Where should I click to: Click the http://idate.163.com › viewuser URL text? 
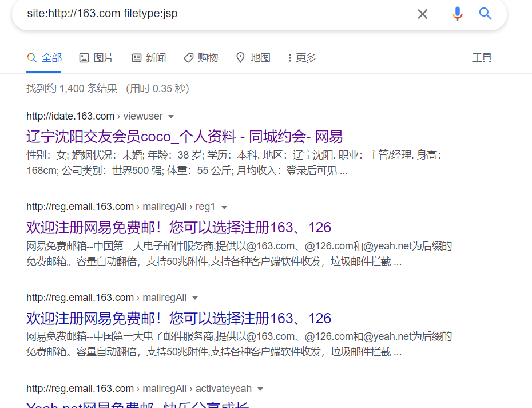[94, 116]
